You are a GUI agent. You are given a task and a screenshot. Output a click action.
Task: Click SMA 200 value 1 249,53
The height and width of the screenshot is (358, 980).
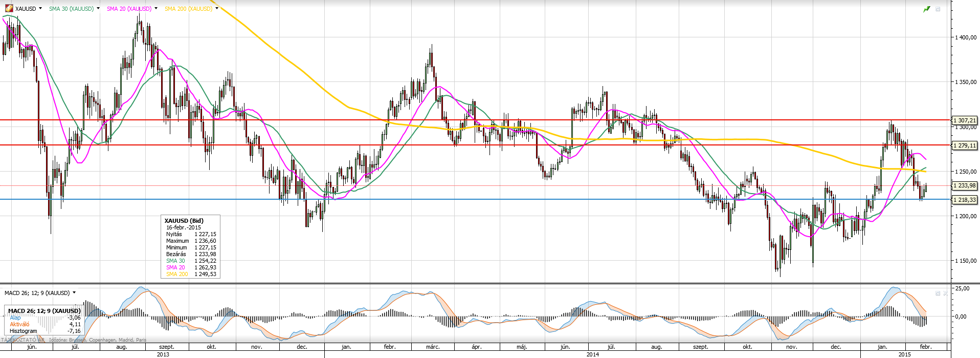[x=205, y=274]
